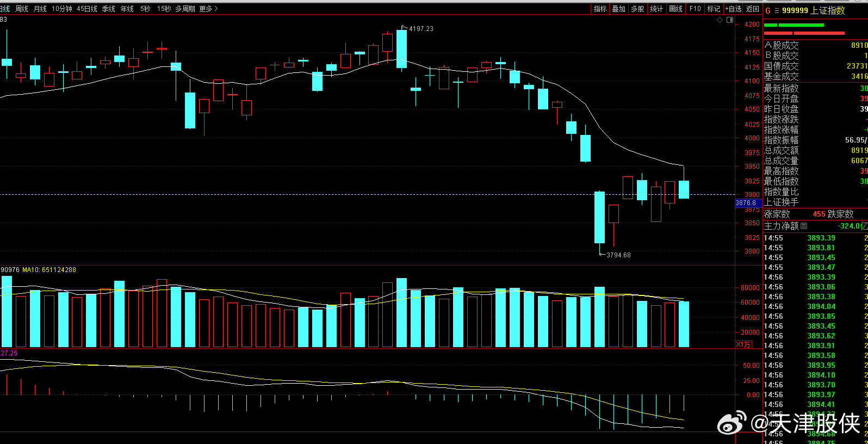Click the magenta 27.25 indicator value
Image resolution: width=868 pixels, height=444 pixels.
pyautogui.click(x=9, y=353)
